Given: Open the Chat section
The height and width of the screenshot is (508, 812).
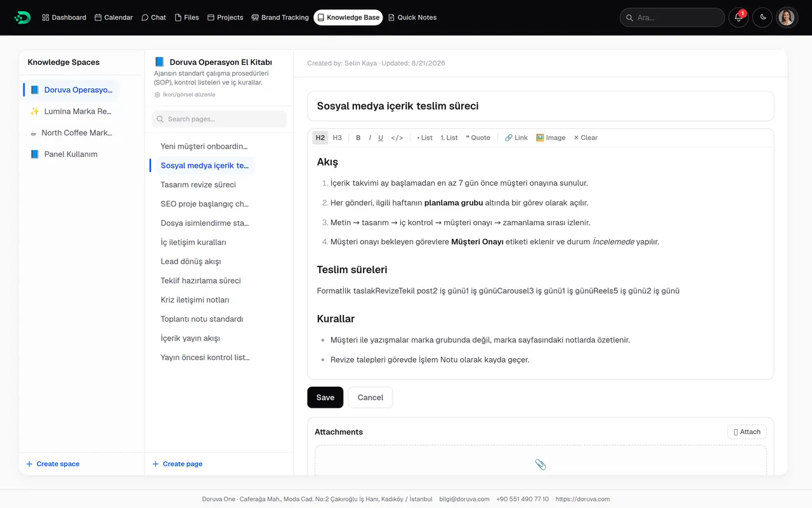Looking at the screenshot, I should point(154,17).
